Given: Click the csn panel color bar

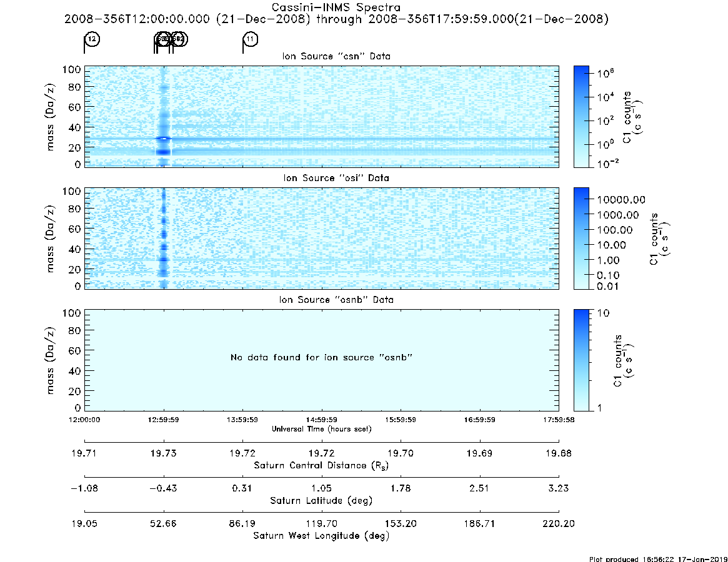Looking at the screenshot, I should 581,117.
